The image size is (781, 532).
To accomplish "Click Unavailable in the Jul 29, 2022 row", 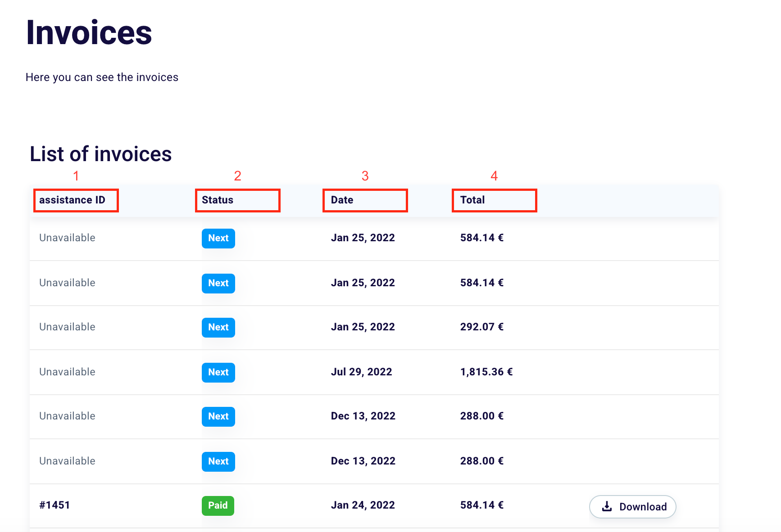I will (67, 372).
